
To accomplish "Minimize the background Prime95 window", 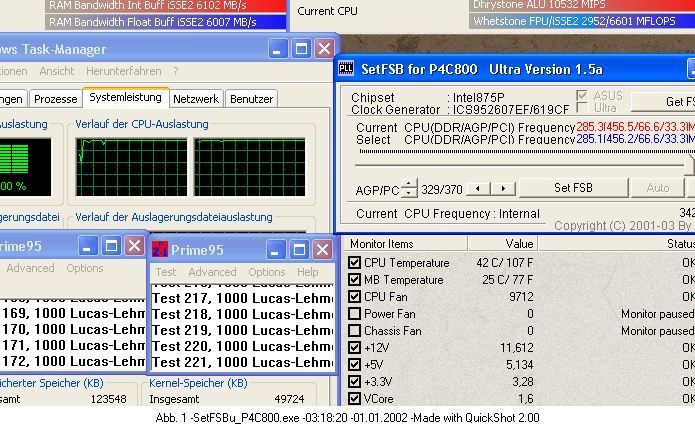I will pos(88,246).
